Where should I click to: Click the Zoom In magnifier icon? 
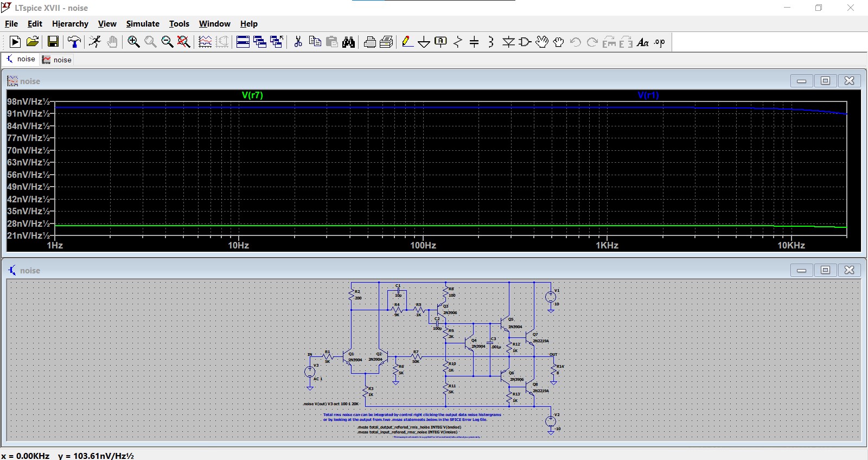click(133, 42)
